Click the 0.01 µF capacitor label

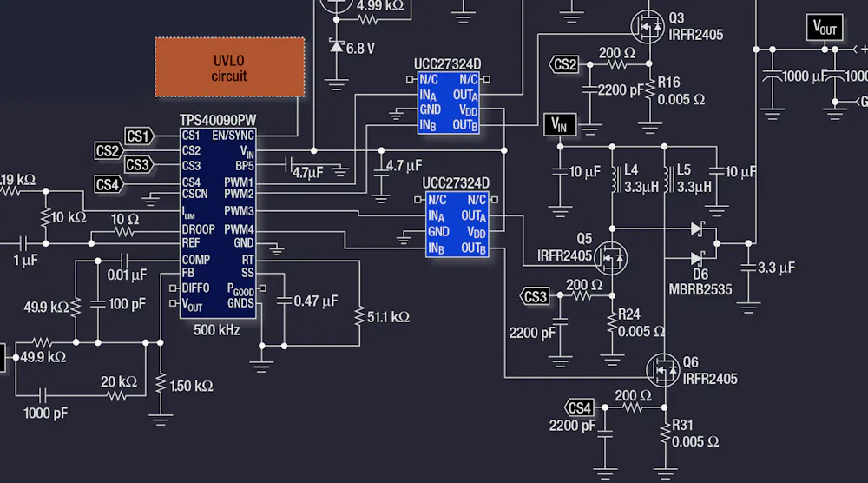(127, 275)
